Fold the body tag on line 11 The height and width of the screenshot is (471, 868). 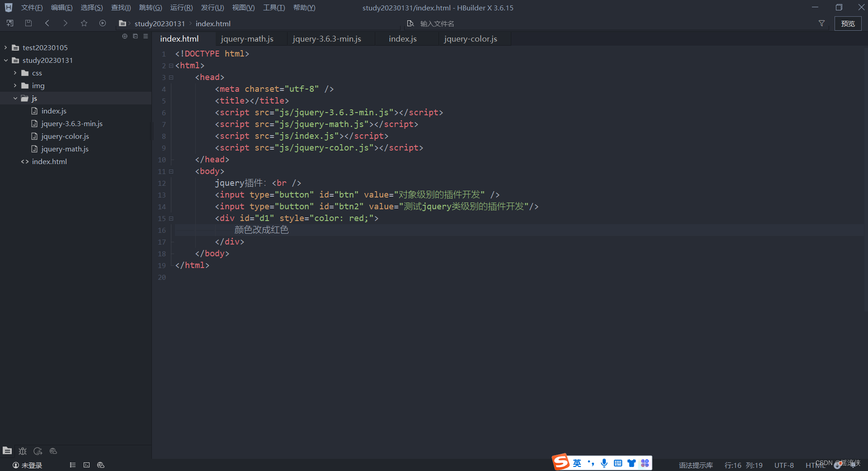click(x=171, y=171)
